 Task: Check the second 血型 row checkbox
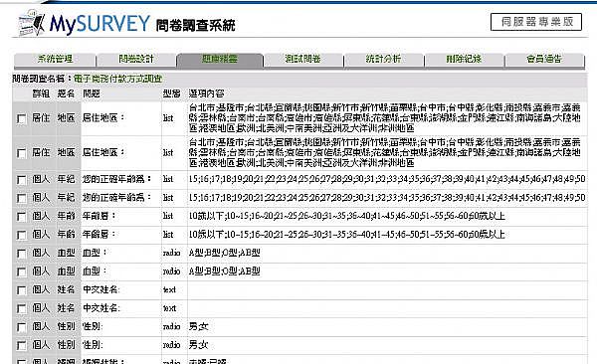tap(21, 272)
